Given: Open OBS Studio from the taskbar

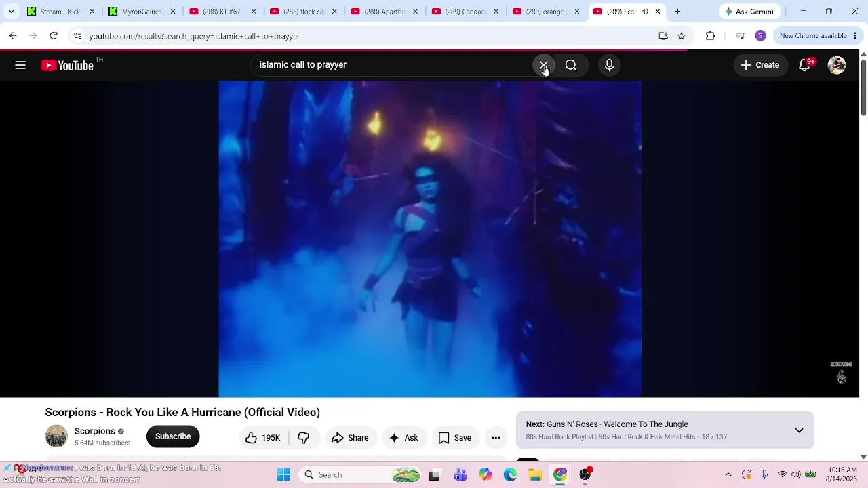Looking at the screenshot, I should [x=585, y=475].
